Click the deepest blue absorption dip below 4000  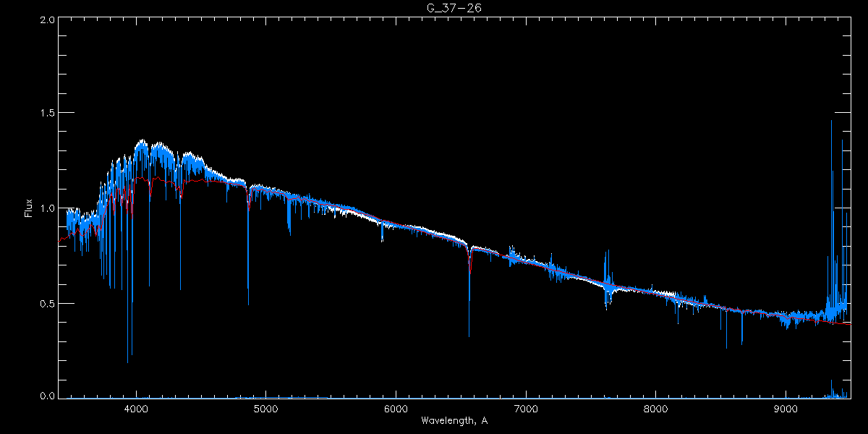[128, 360]
